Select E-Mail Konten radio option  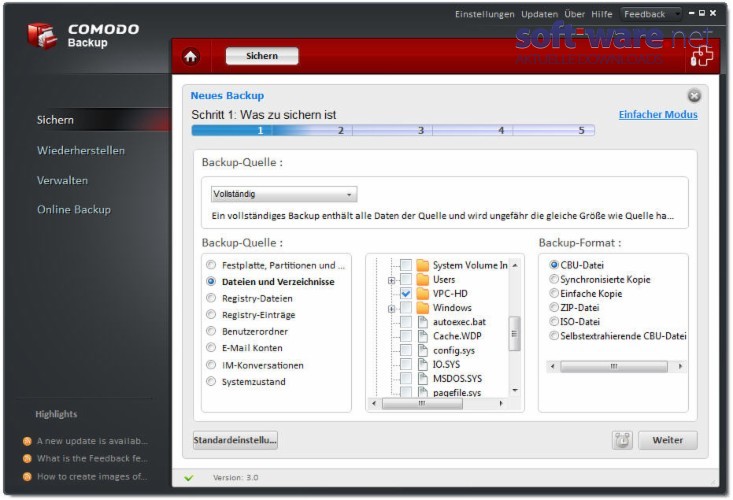211,347
